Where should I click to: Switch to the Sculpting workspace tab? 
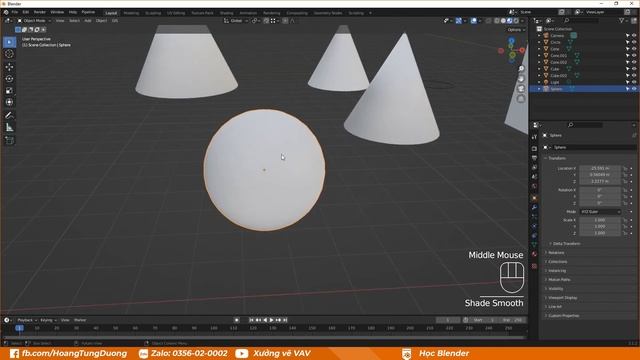(x=153, y=13)
